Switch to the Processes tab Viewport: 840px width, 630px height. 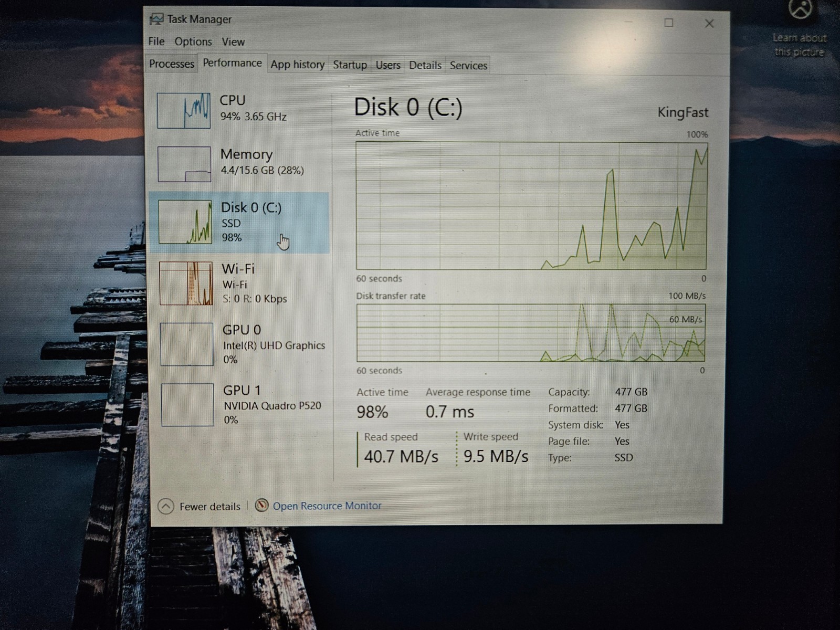click(x=172, y=64)
